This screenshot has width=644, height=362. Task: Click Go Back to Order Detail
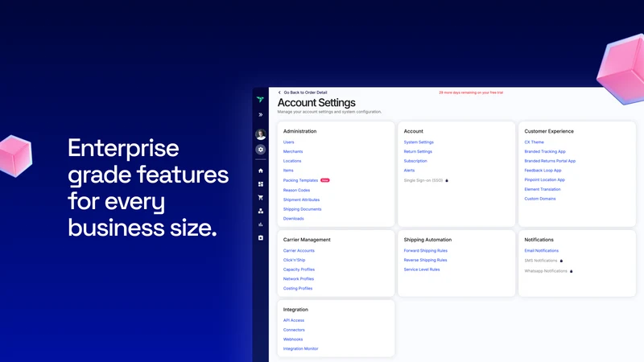(x=305, y=93)
